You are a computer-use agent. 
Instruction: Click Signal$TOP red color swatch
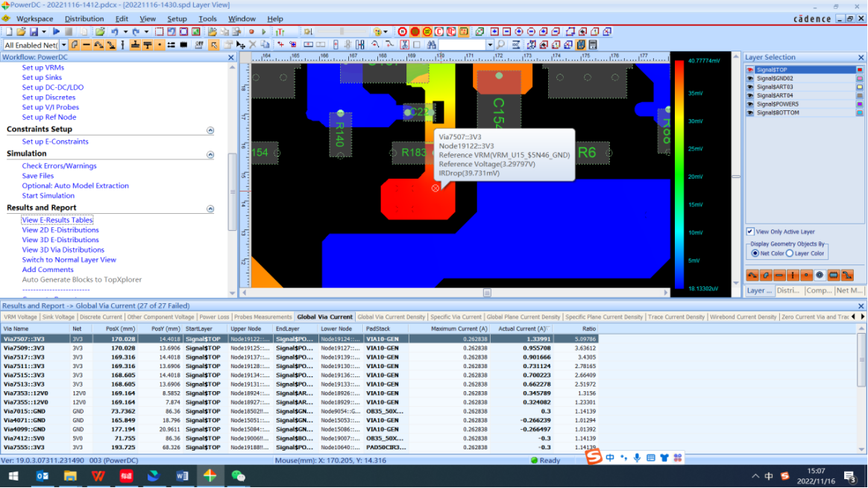click(860, 70)
